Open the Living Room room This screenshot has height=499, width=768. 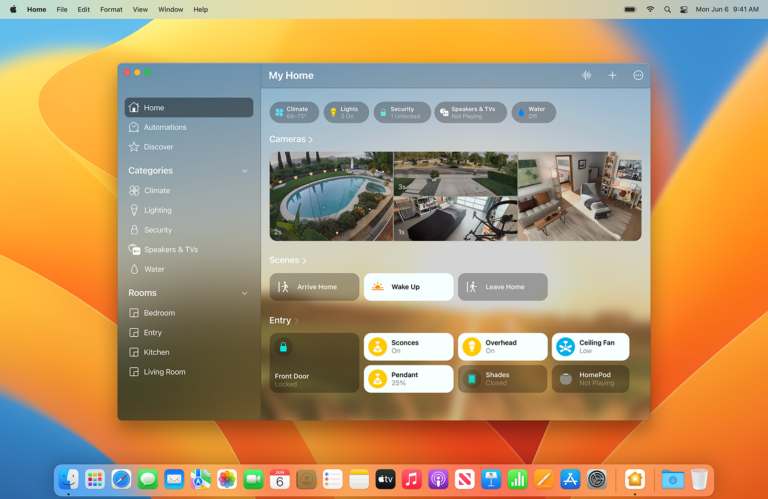point(189,372)
